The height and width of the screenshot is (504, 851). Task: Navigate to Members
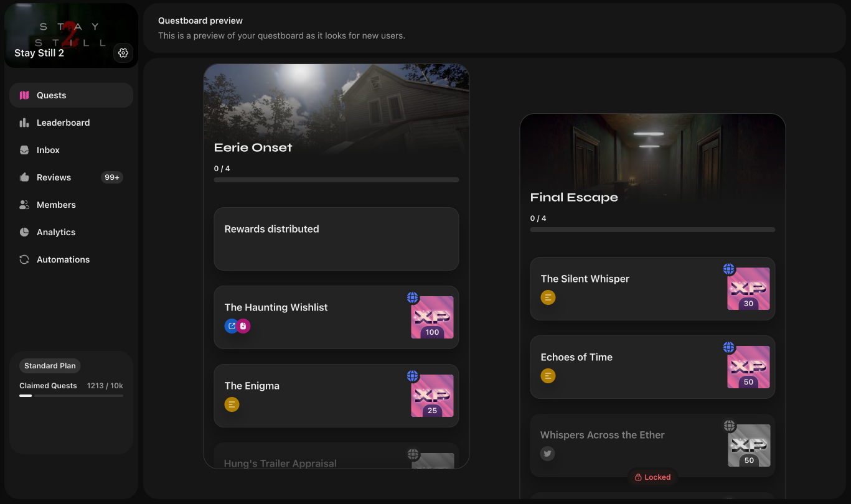coord(71,205)
